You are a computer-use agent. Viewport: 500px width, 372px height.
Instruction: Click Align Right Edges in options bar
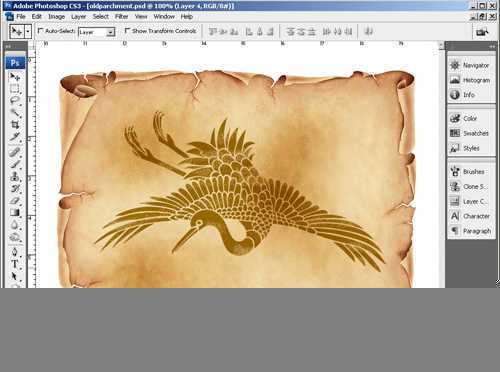tap(270, 32)
